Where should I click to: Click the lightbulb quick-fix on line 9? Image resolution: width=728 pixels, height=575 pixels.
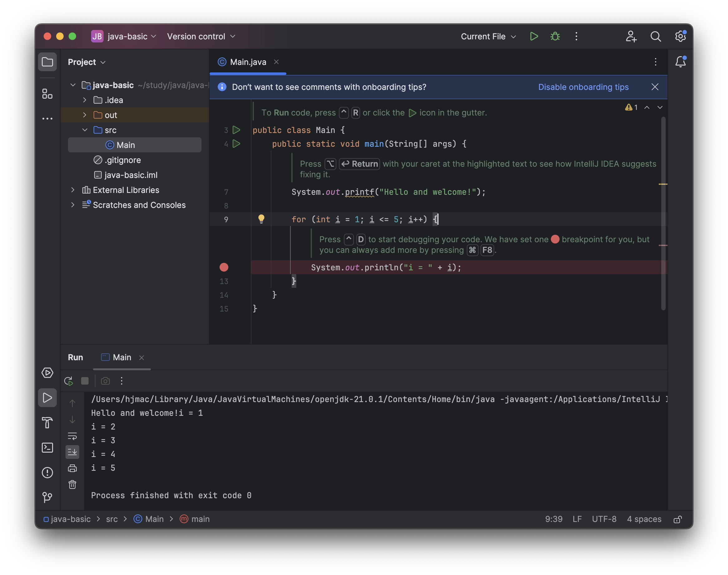pos(261,219)
